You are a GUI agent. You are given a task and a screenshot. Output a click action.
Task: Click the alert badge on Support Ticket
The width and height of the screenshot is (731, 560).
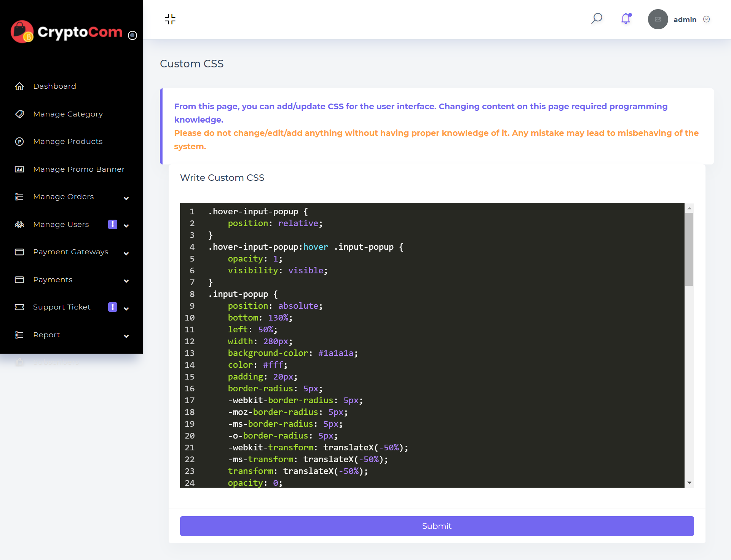(113, 307)
